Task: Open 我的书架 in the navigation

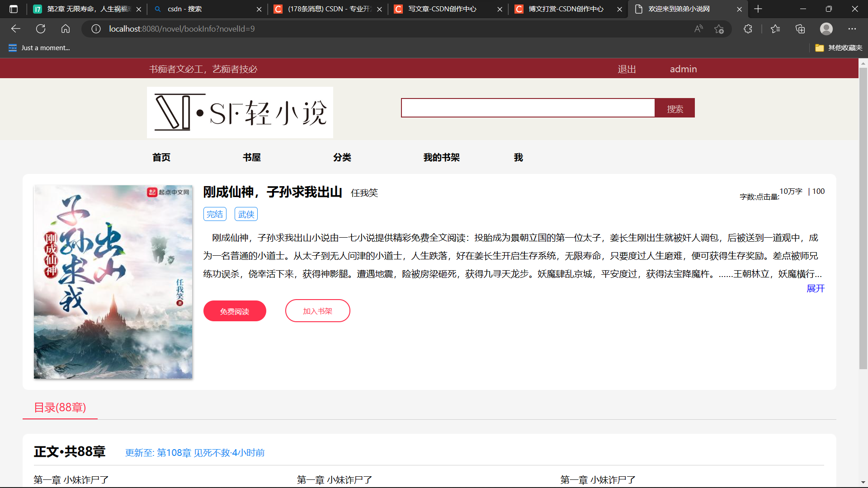Action: pos(442,157)
